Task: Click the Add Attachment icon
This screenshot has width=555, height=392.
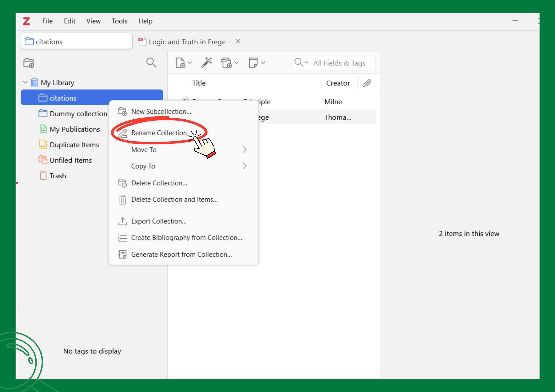Action: coord(226,63)
